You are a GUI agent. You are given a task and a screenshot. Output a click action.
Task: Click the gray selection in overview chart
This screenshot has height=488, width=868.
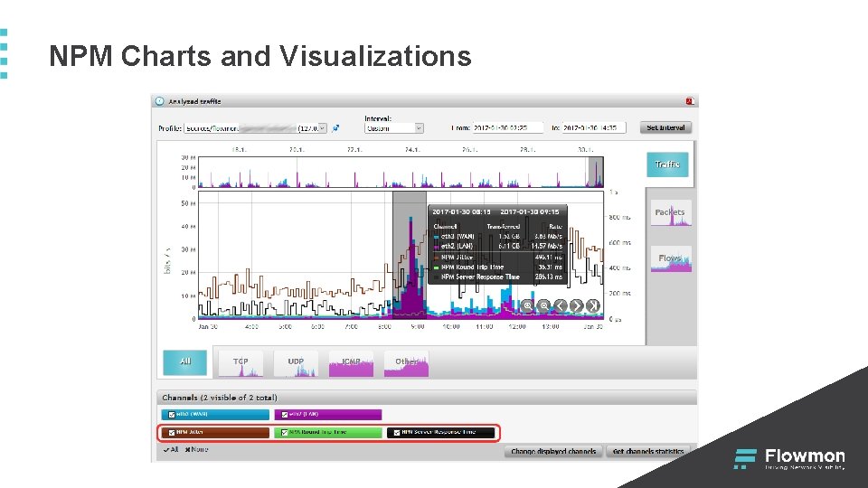click(596, 173)
